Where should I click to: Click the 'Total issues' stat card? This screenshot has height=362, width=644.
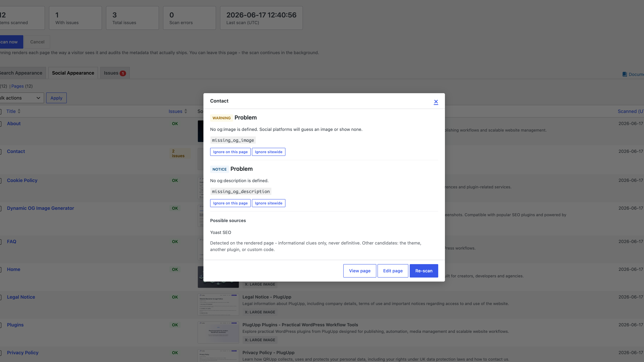pyautogui.click(x=132, y=18)
